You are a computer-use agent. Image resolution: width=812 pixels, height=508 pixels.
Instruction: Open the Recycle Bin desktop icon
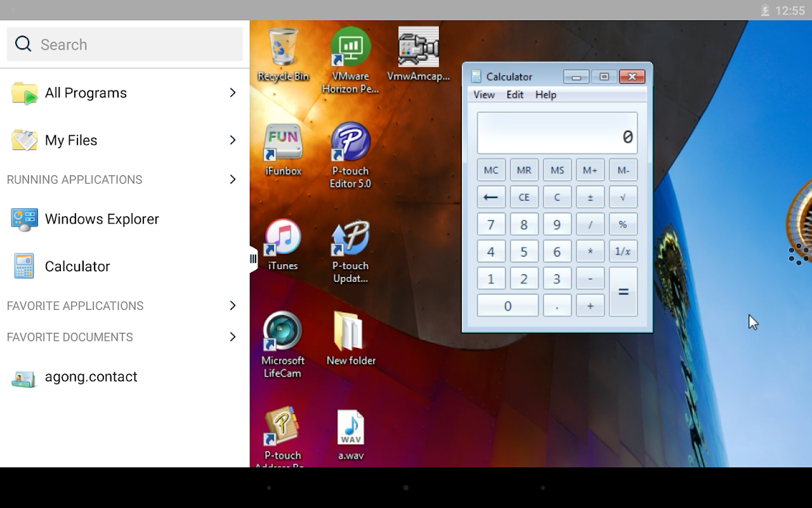click(283, 55)
